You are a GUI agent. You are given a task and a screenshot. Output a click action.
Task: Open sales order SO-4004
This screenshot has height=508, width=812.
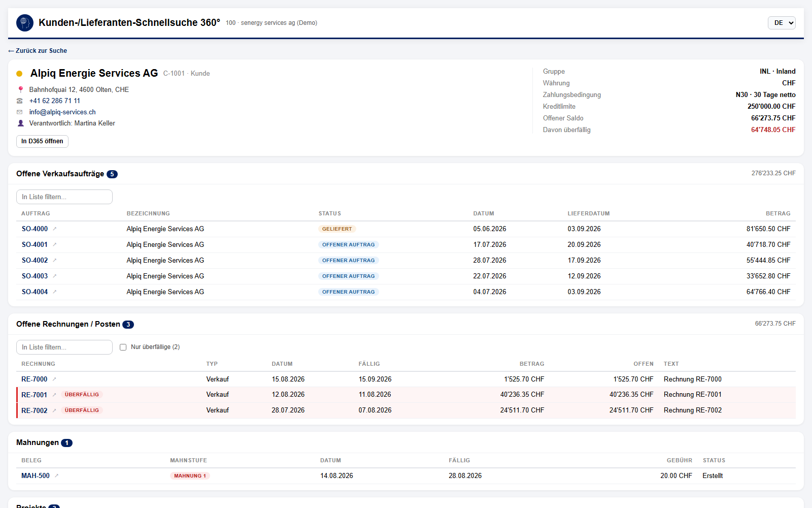pyautogui.click(x=35, y=292)
